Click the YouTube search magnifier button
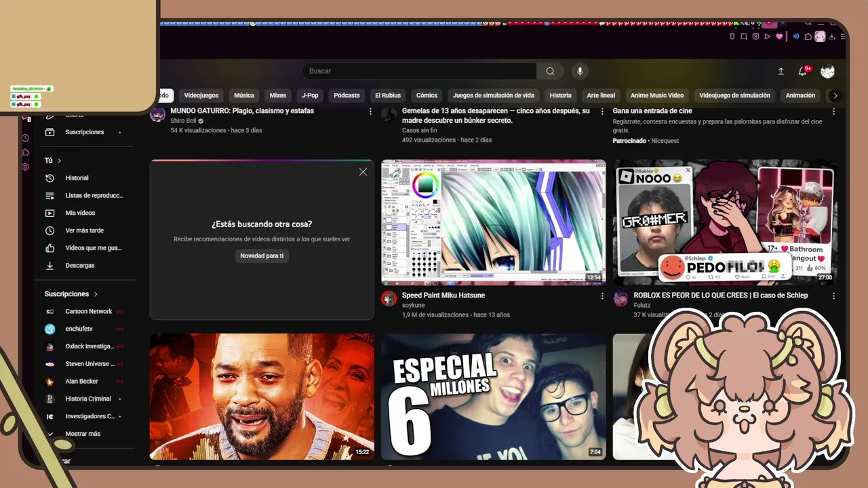This screenshot has width=868, height=488. (x=550, y=71)
